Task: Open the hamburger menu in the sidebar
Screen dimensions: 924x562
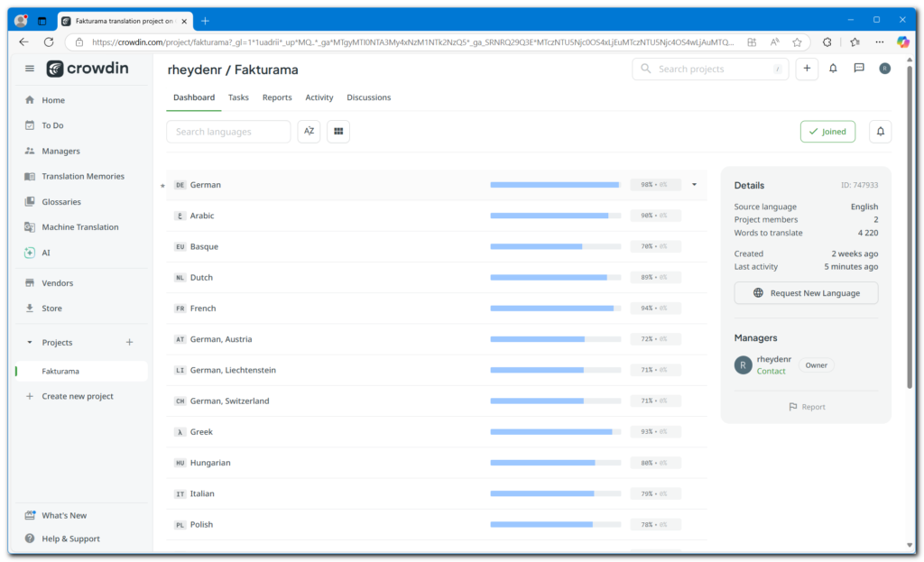Action: pos(30,69)
